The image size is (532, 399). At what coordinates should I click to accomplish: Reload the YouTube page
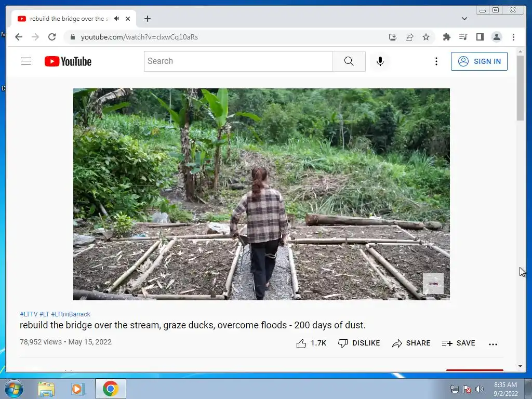(x=52, y=37)
